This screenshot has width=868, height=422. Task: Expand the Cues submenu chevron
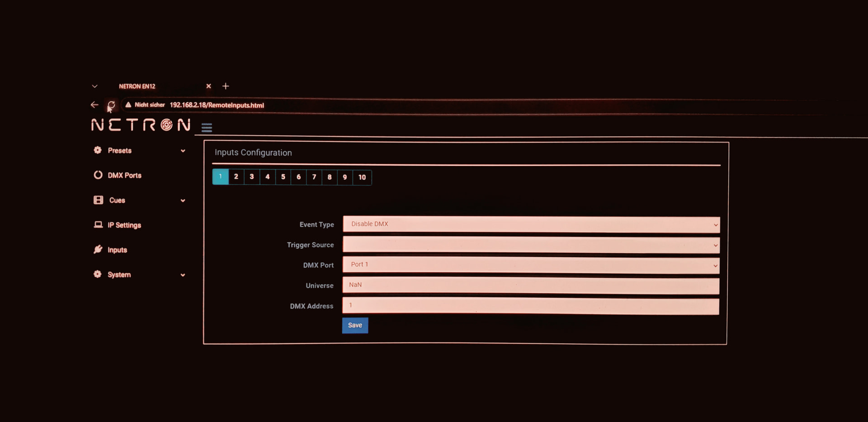coord(183,200)
